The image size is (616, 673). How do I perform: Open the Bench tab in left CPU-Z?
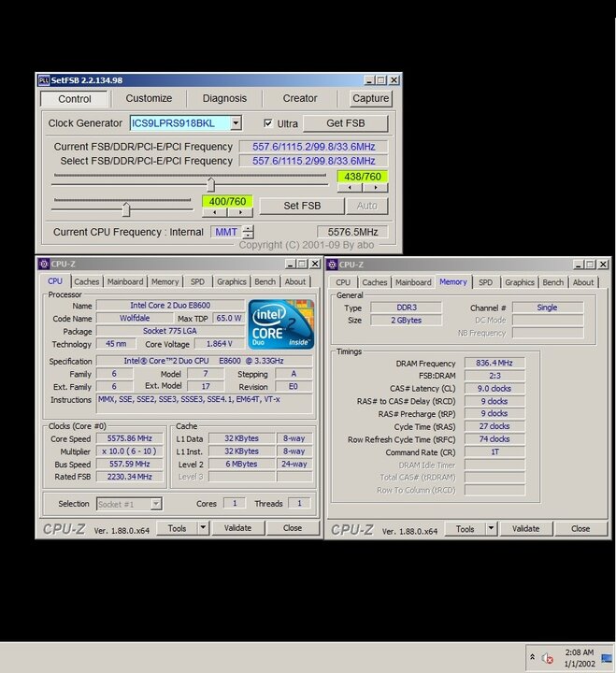coord(265,281)
